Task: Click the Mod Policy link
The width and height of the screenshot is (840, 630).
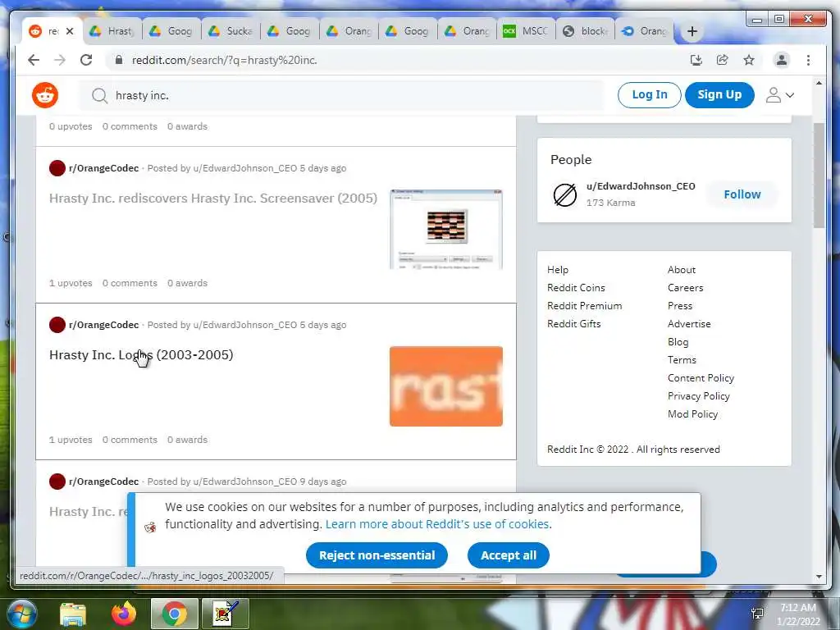Action: pyautogui.click(x=692, y=414)
